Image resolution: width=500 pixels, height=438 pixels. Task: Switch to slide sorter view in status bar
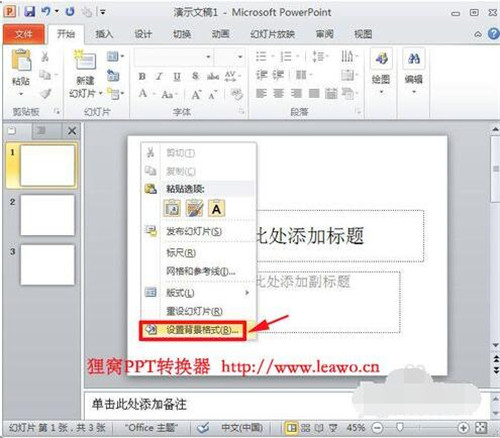pyautogui.click(x=305, y=428)
